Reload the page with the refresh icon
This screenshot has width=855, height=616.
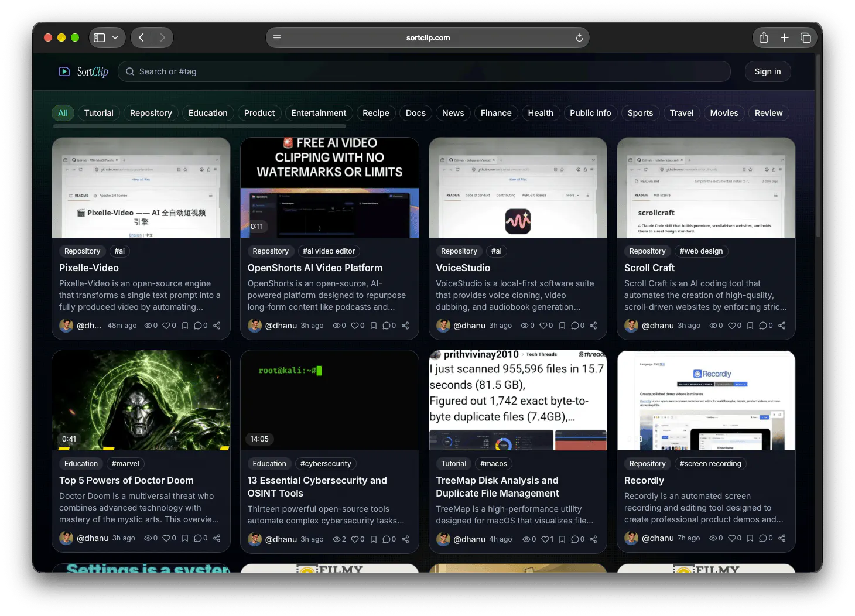pos(579,37)
